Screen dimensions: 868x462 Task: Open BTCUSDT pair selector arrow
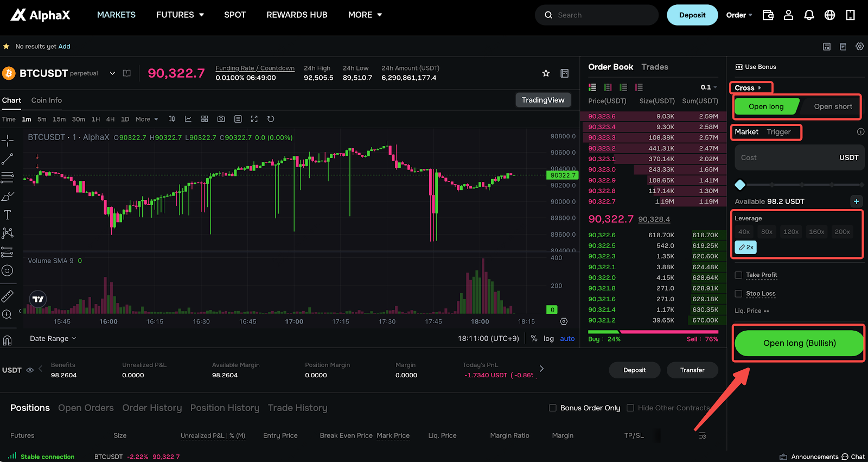click(x=112, y=73)
